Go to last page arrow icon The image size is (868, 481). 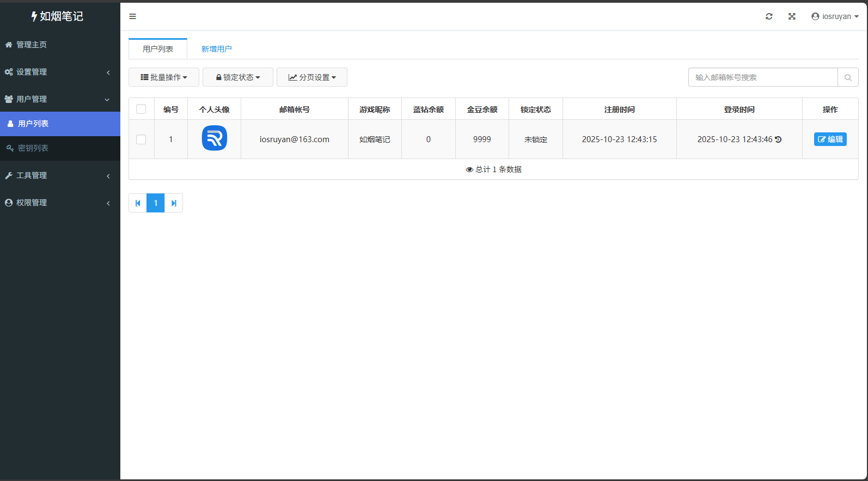(x=174, y=203)
